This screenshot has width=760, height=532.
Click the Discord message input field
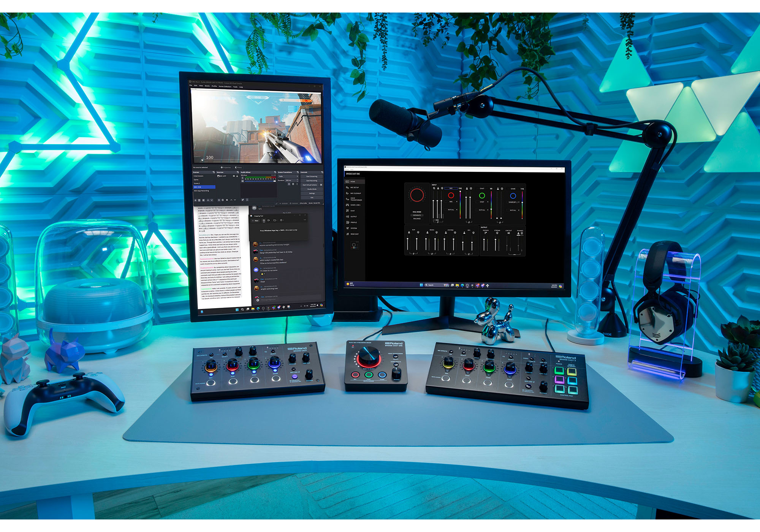pos(289,300)
